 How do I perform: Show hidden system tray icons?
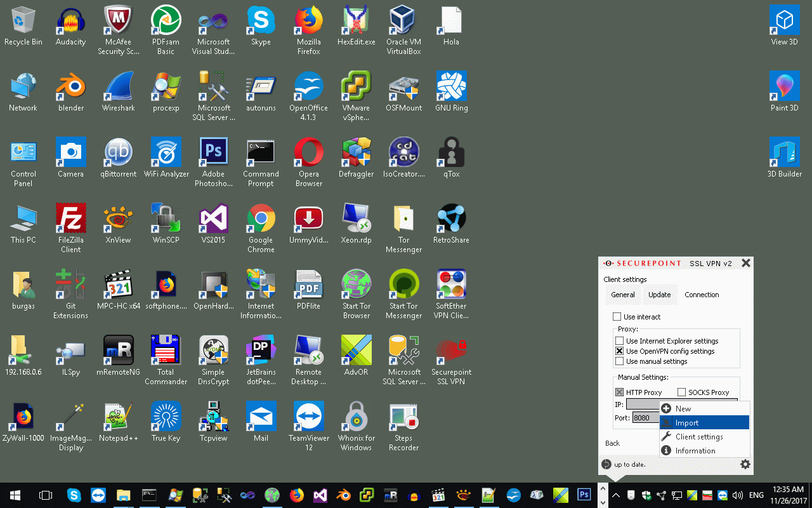(615, 495)
